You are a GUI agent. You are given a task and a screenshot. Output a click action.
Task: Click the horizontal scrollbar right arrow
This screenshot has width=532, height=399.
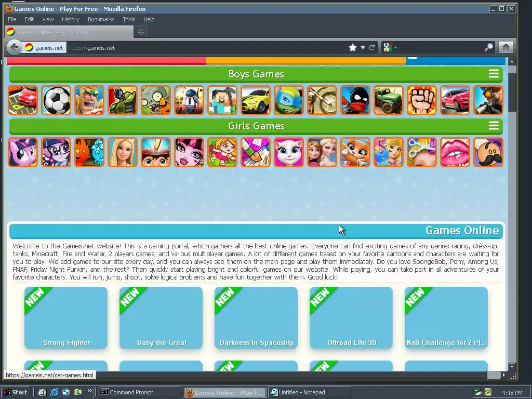(504, 375)
